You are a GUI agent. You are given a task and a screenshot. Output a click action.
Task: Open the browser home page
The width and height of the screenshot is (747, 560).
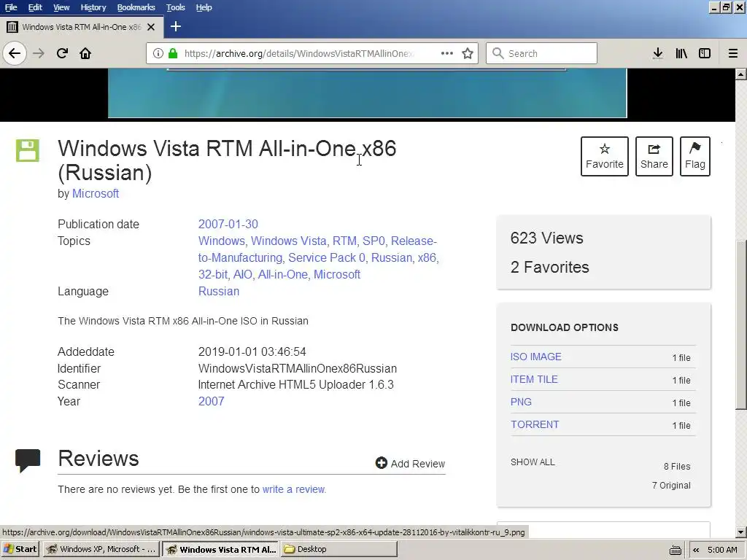[x=85, y=53]
